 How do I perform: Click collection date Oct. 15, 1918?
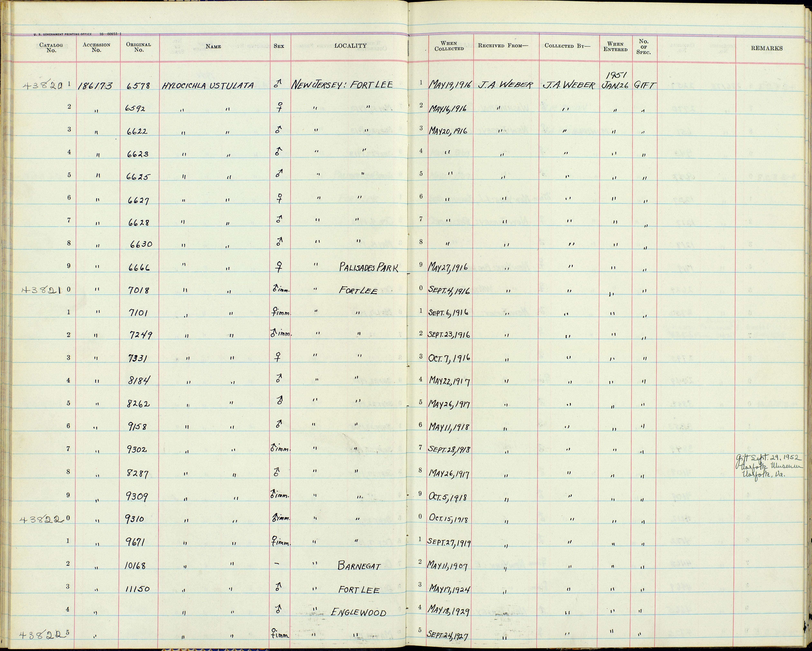click(x=449, y=519)
